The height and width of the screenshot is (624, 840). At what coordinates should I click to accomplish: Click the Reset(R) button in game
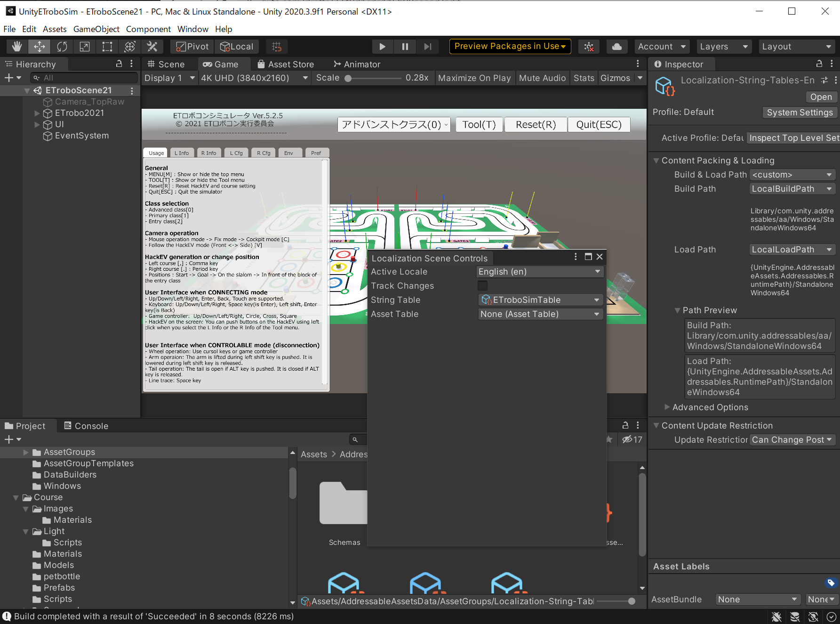[536, 125]
